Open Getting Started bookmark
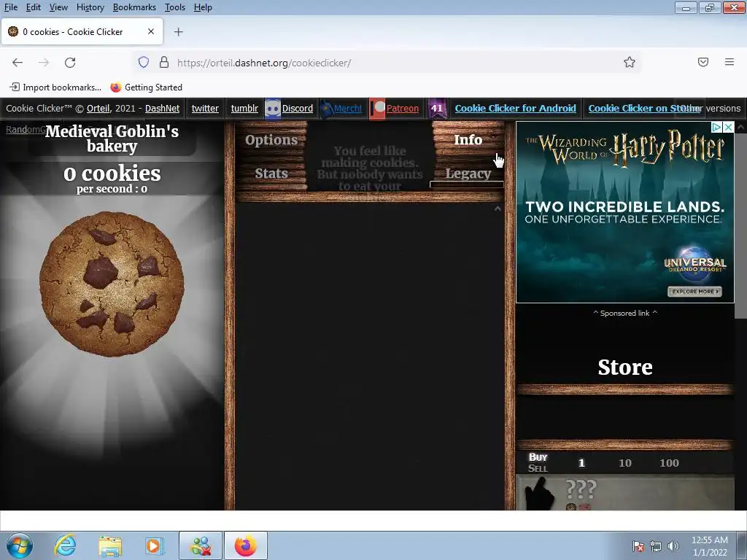Screen dimensions: 747x560 [x=146, y=87]
